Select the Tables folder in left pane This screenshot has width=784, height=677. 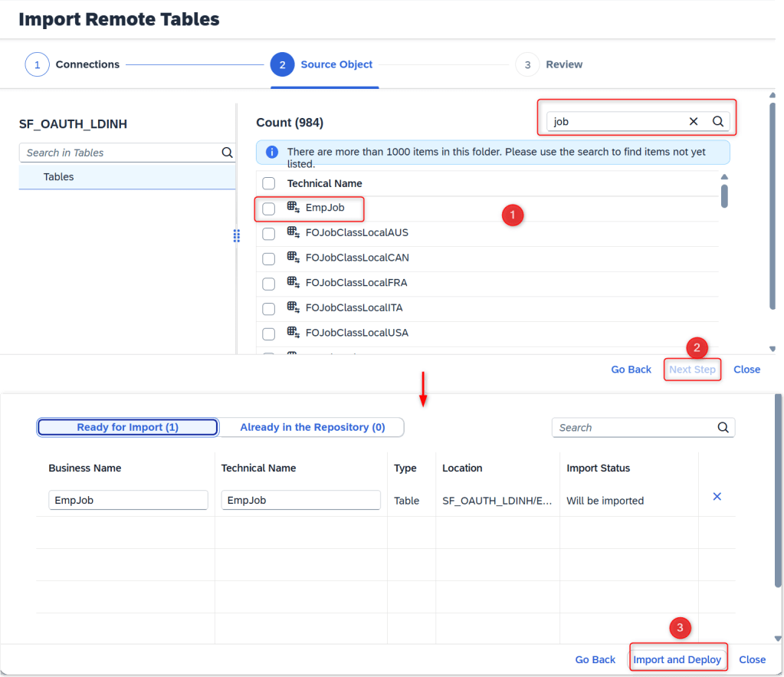(x=59, y=176)
